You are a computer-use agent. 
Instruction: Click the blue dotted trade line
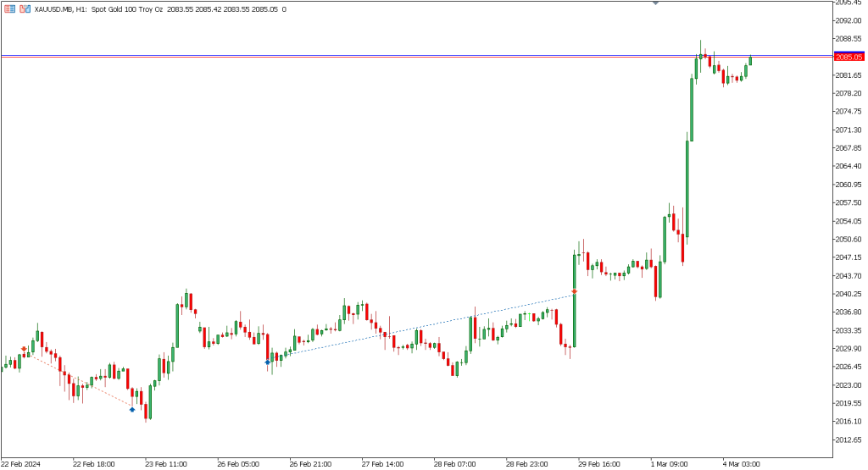pyautogui.click(x=420, y=329)
